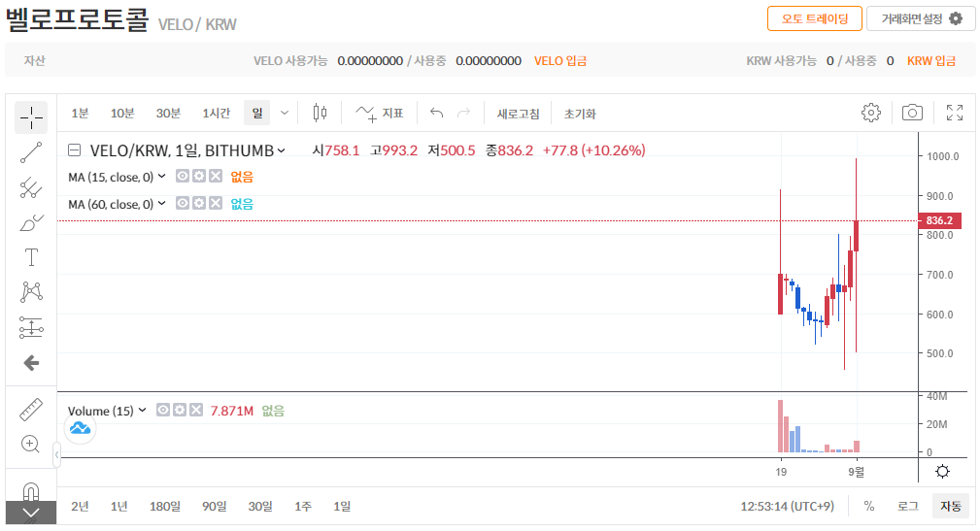Click the 836.2 current price label
Viewport: 980px width, 531px height.
(x=939, y=220)
